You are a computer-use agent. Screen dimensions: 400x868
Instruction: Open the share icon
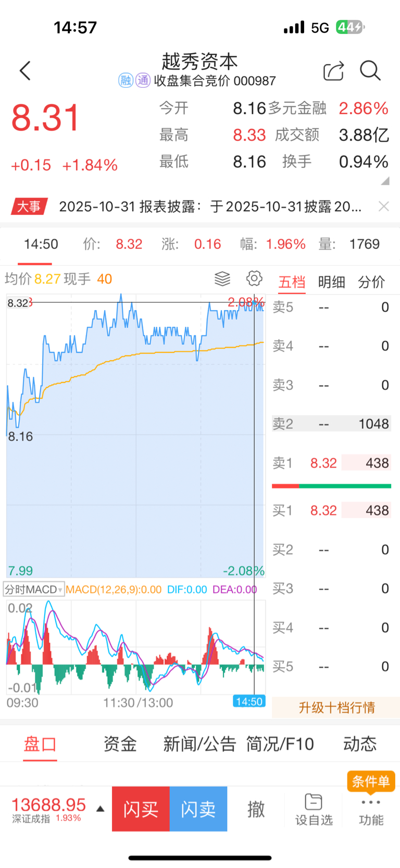pos(333,71)
